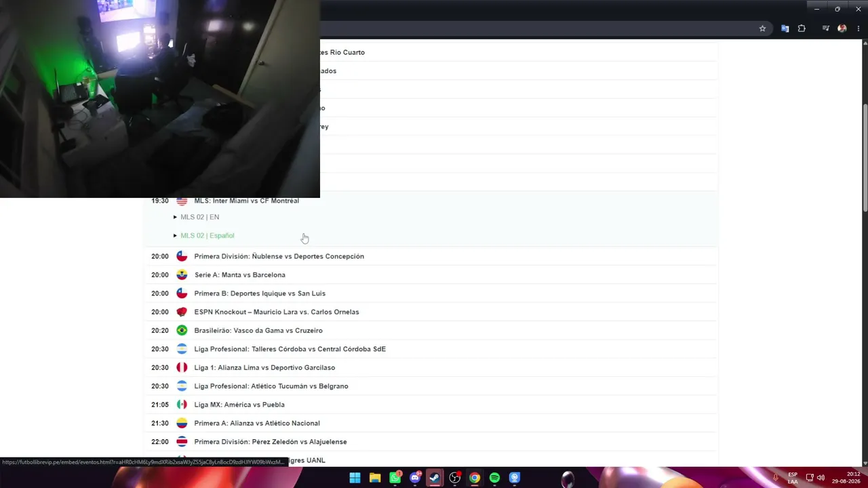
Task: Expand the MLS 02 | Español stream arrow
Action: (175, 235)
